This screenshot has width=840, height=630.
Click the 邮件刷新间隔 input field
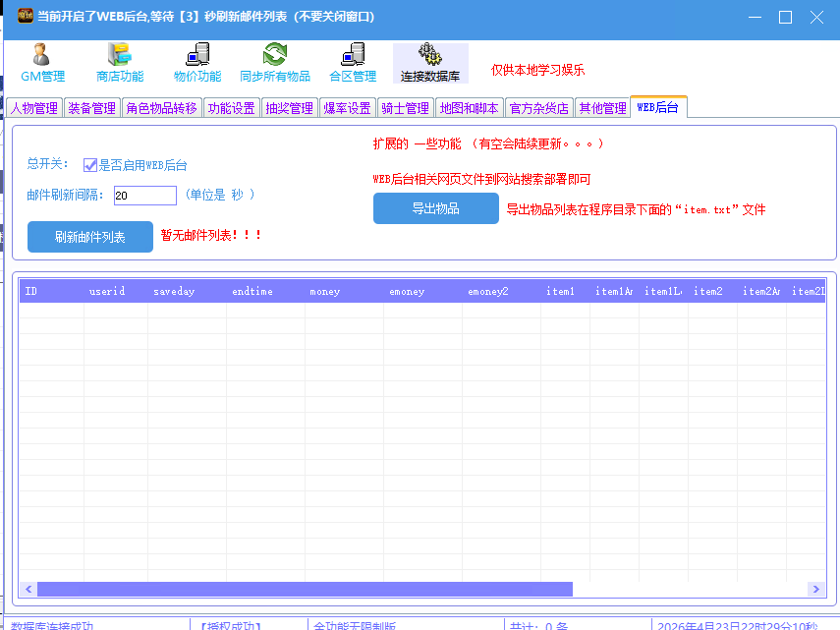[144, 196]
